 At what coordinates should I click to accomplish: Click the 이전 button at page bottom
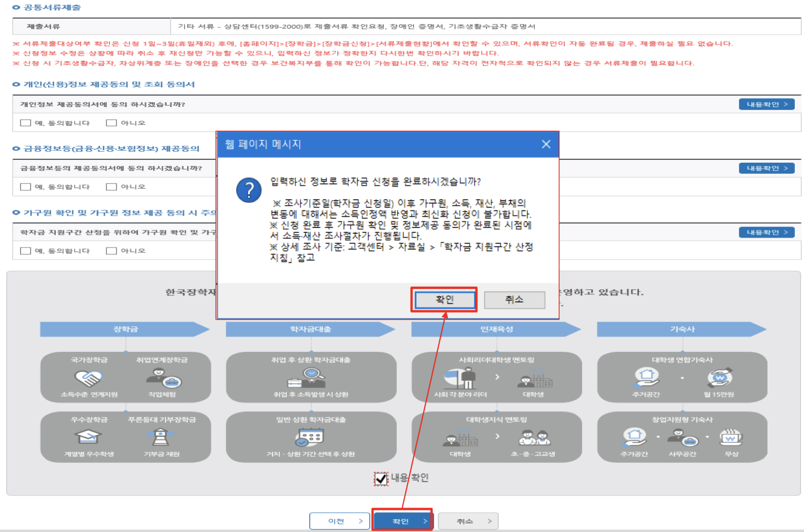point(340,520)
